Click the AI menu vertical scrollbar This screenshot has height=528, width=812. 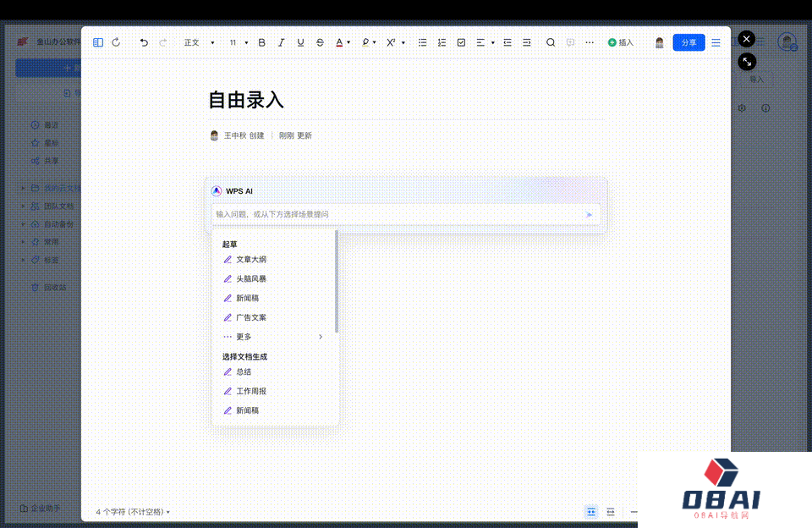(337, 282)
